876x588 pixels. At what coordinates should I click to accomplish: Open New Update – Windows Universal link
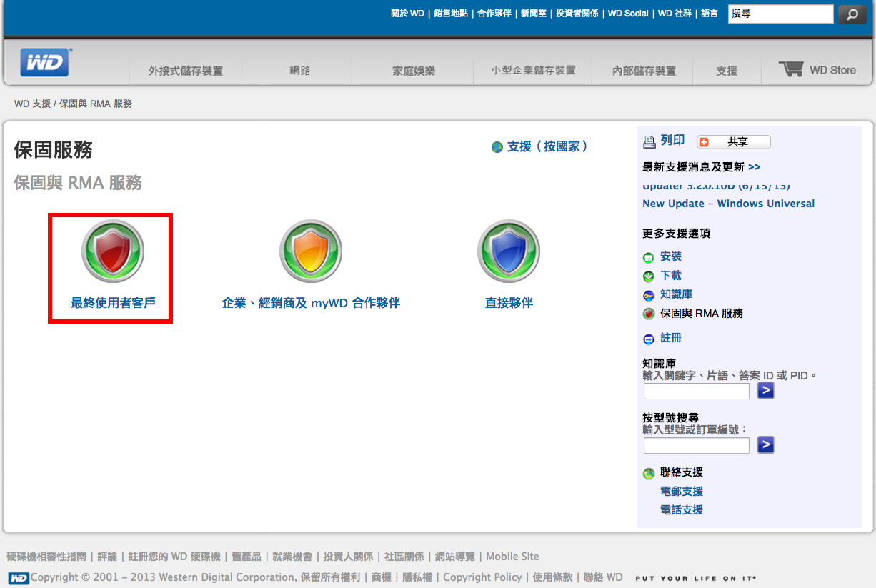coord(728,204)
